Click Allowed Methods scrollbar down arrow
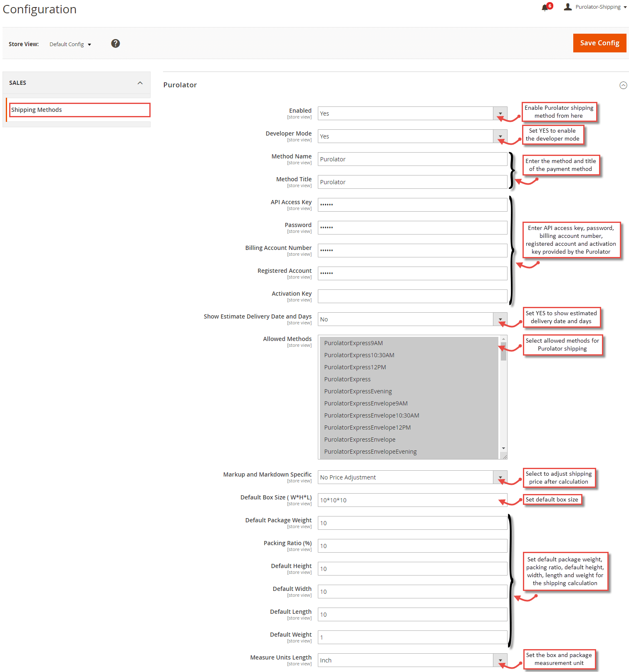 pos(503,448)
